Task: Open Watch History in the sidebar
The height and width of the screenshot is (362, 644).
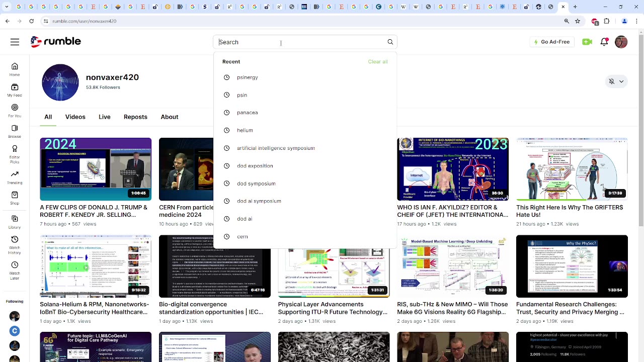Action: (x=15, y=244)
